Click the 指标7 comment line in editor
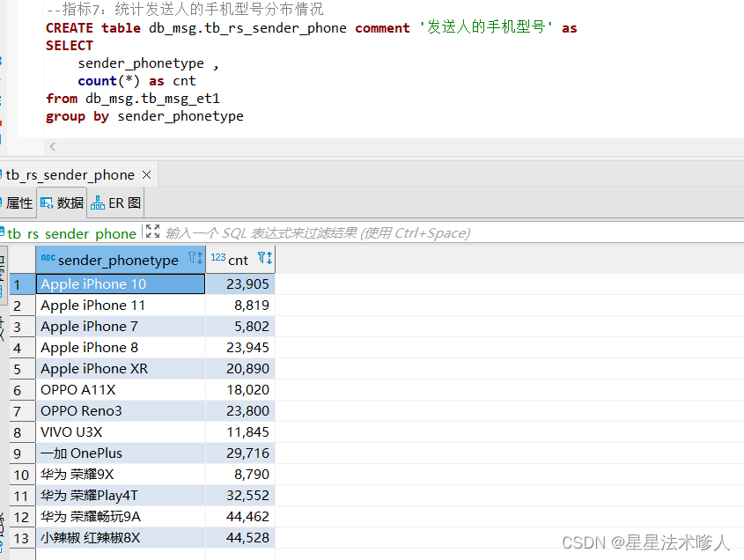 coord(185,9)
